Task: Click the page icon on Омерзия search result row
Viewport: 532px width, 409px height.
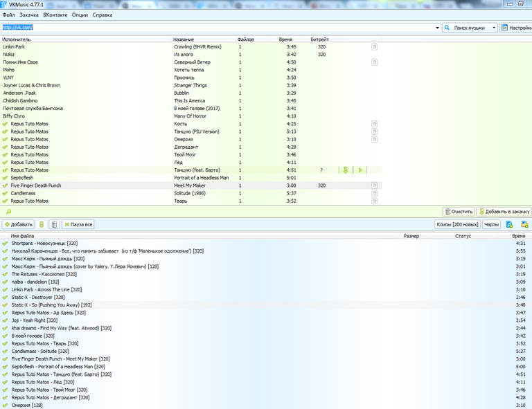Action: point(375,139)
